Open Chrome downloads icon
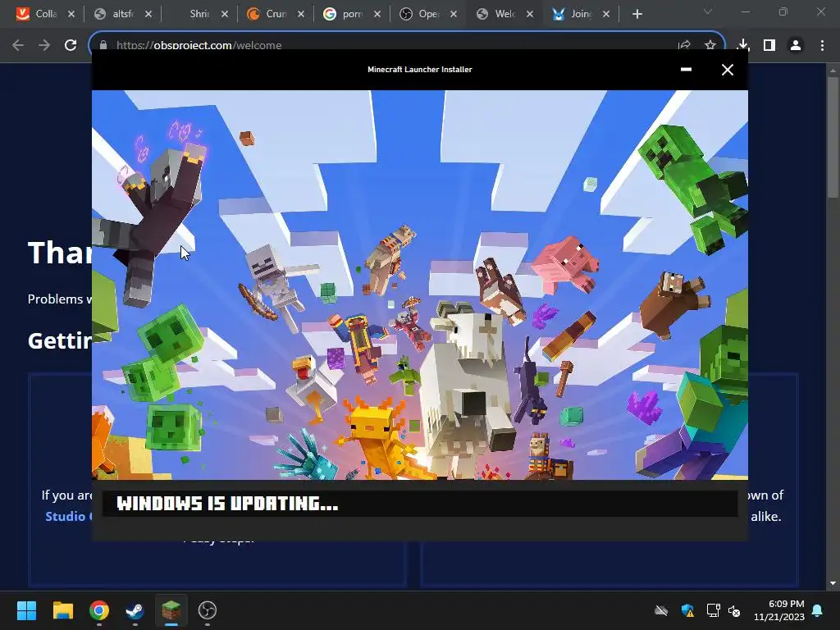The width and height of the screenshot is (840, 630). pos(743,46)
